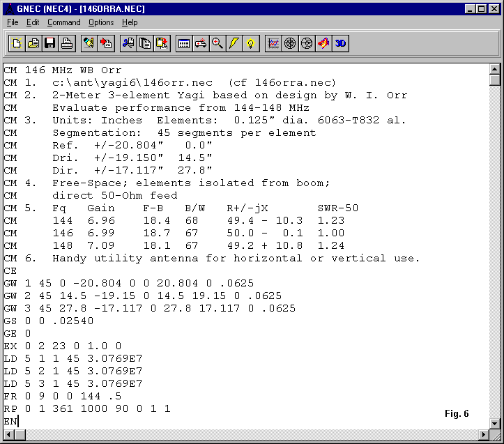The image size is (504, 444).
Task: Click the Paste clipboard icon
Action: tap(162, 44)
